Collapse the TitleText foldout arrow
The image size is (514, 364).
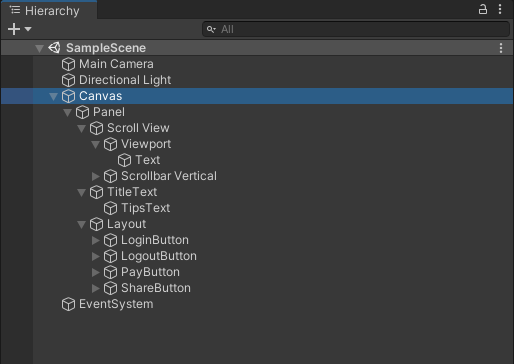(x=81, y=193)
